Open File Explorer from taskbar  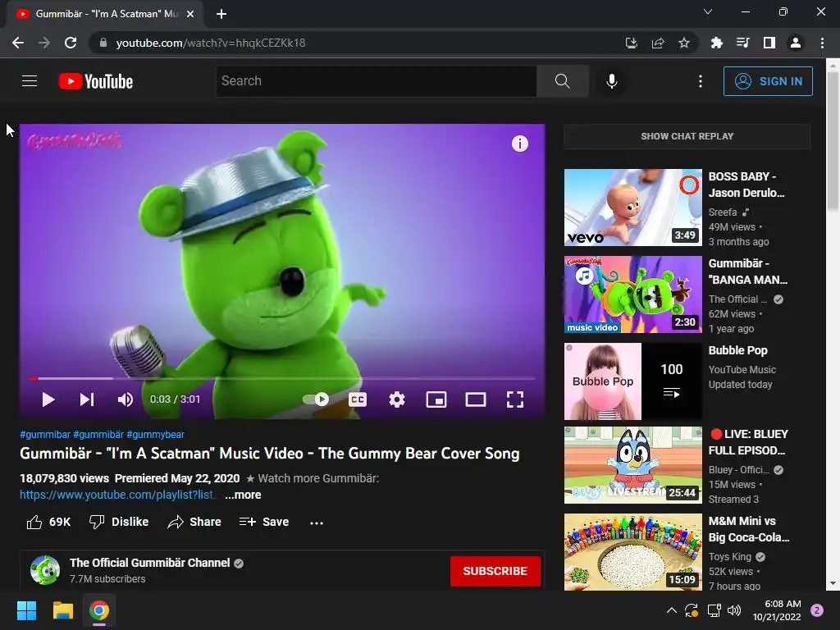(62, 610)
